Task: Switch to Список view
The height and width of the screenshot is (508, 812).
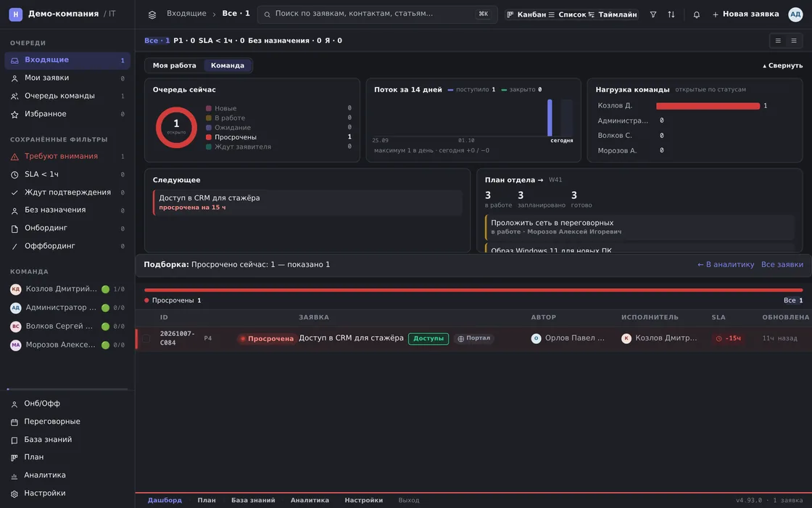Action: click(567, 15)
